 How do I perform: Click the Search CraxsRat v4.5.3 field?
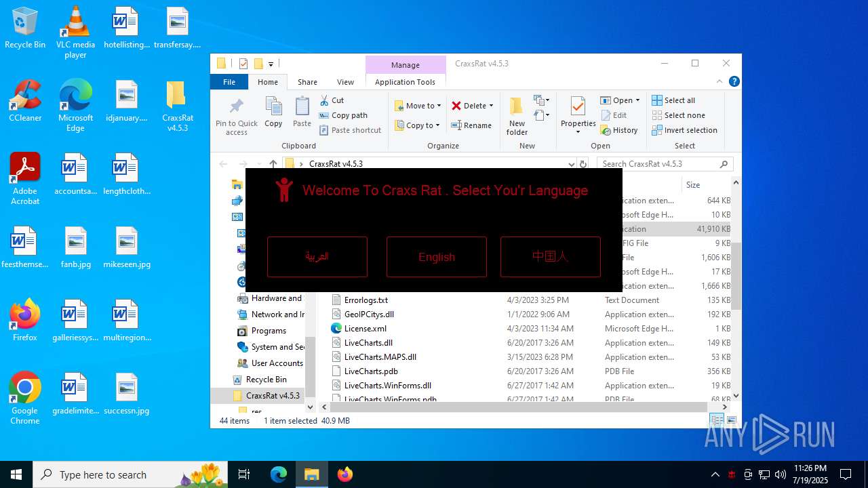pyautogui.click(x=665, y=163)
